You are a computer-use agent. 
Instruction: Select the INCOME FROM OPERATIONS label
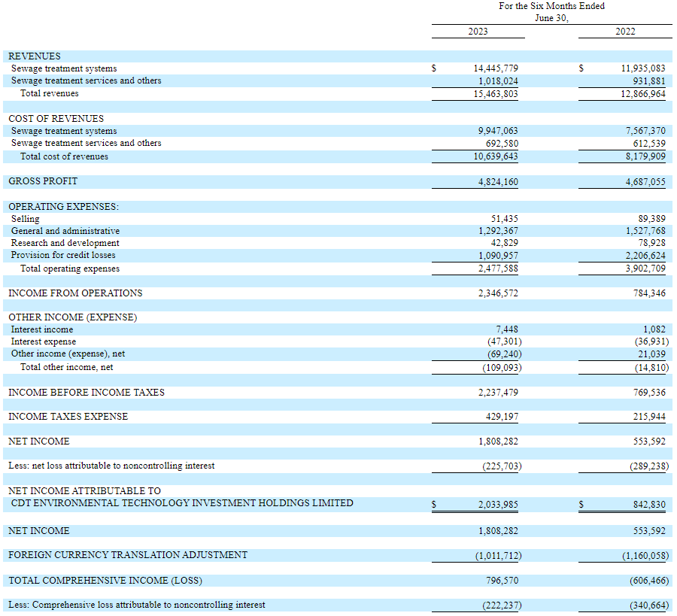(75, 293)
